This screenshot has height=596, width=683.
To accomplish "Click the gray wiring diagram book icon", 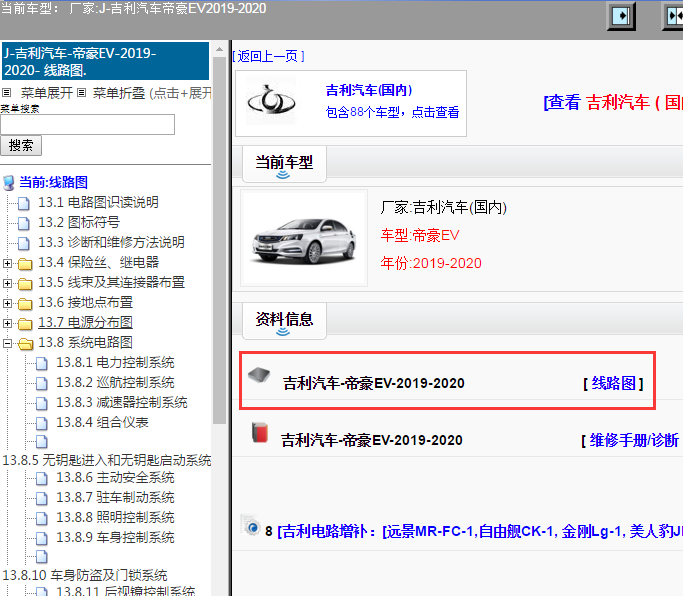I will pos(259,375).
